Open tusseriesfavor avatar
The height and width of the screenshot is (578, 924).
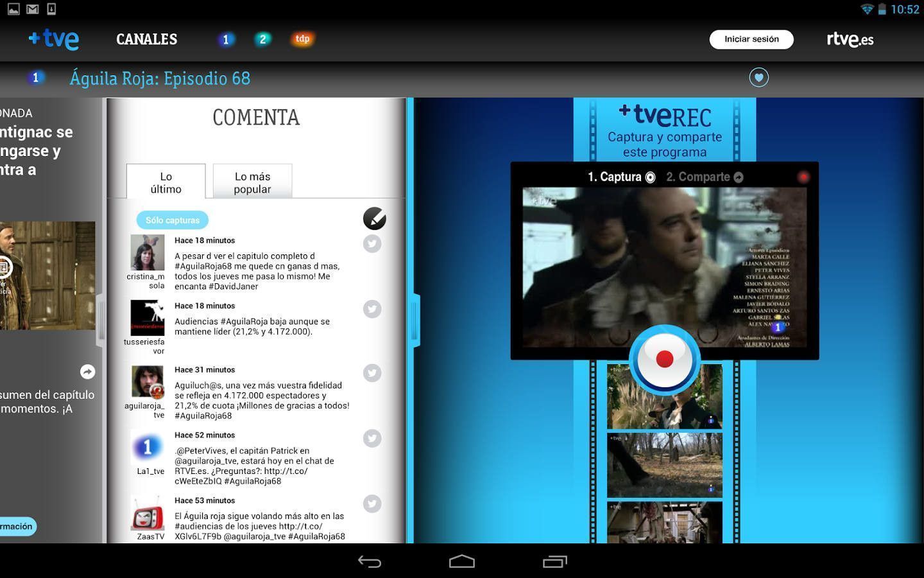click(x=148, y=318)
